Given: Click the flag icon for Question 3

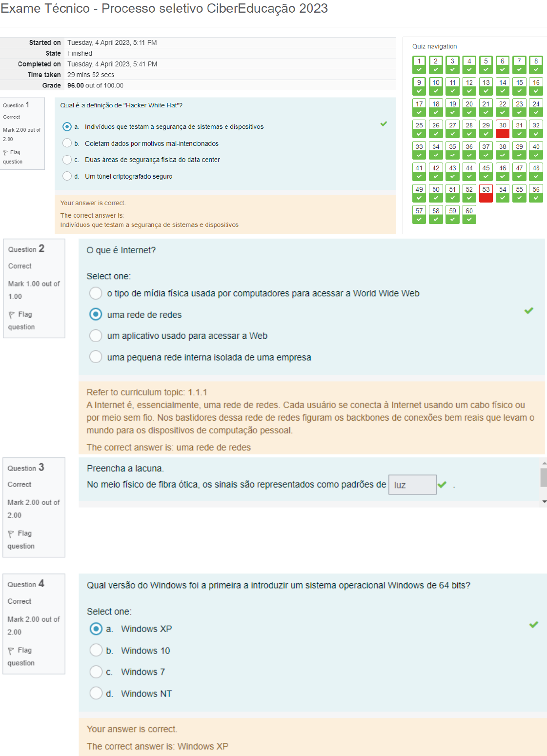Looking at the screenshot, I should pos(11,534).
